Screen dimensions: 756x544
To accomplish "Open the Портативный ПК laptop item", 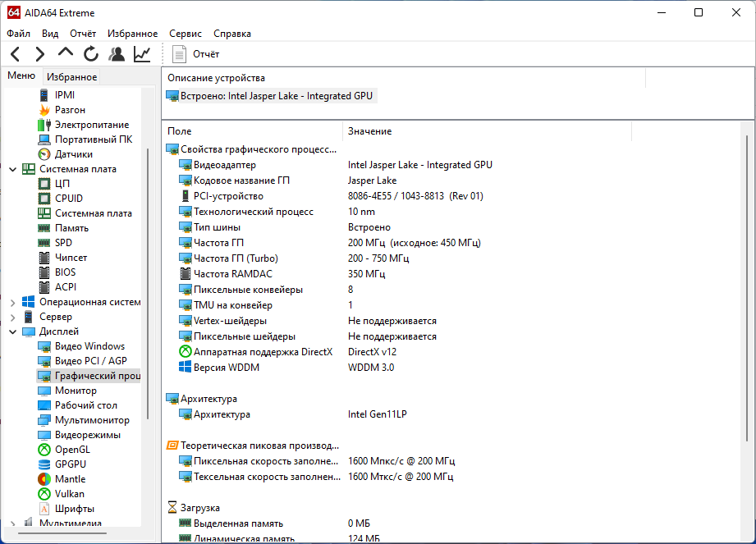I will tap(85, 139).
